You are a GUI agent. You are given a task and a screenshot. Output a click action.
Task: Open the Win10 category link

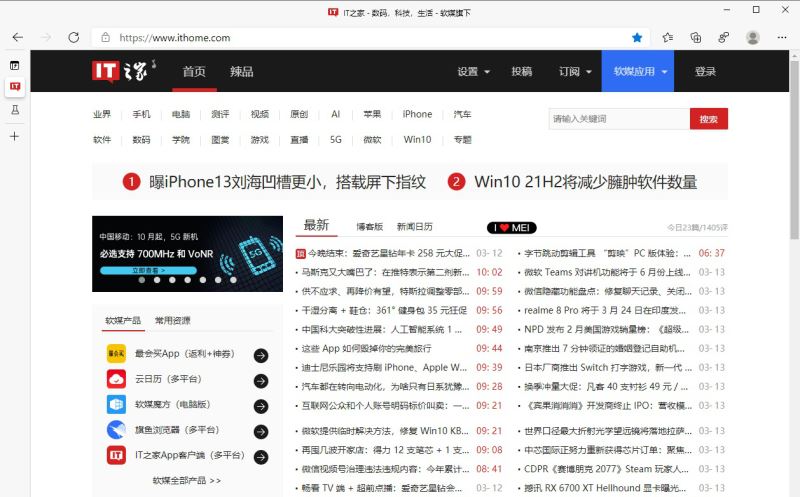417,140
